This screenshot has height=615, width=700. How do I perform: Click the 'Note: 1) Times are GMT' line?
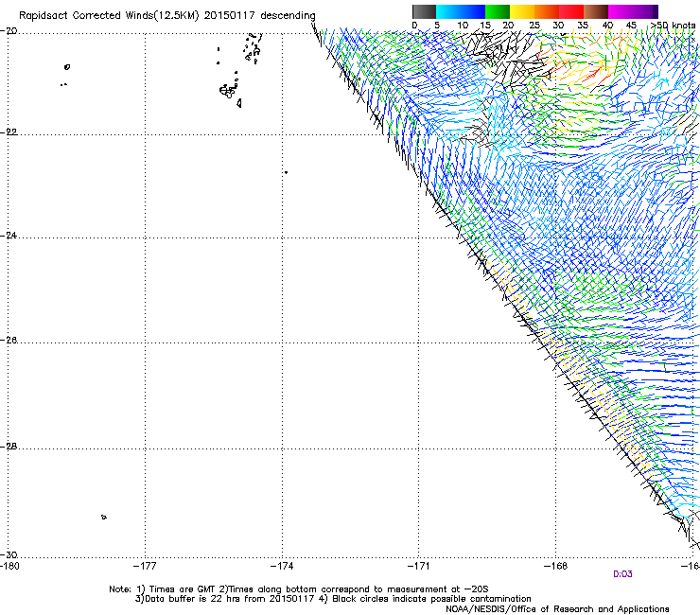tap(299, 589)
